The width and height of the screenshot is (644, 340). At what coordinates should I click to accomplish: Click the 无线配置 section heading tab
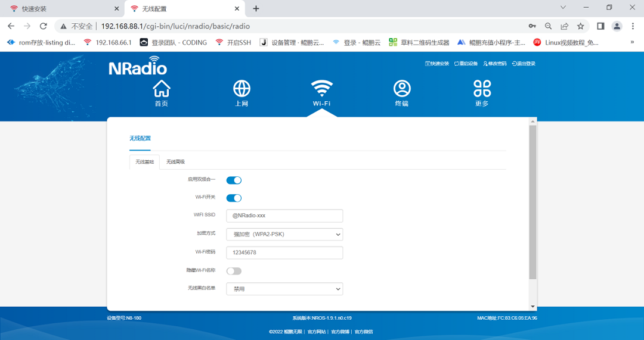140,139
